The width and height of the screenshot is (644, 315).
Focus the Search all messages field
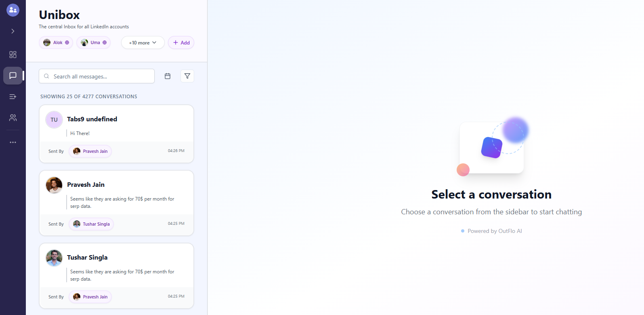(97, 76)
